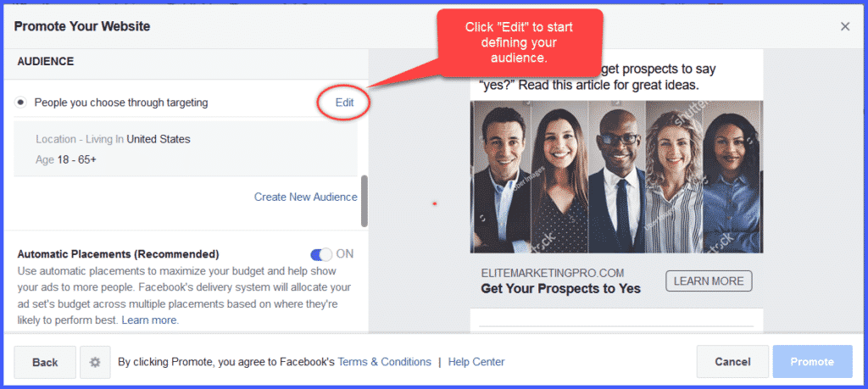Open Facebook's Terms & Conditions link
Image resolution: width=868 pixels, height=389 pixels.
384,362
